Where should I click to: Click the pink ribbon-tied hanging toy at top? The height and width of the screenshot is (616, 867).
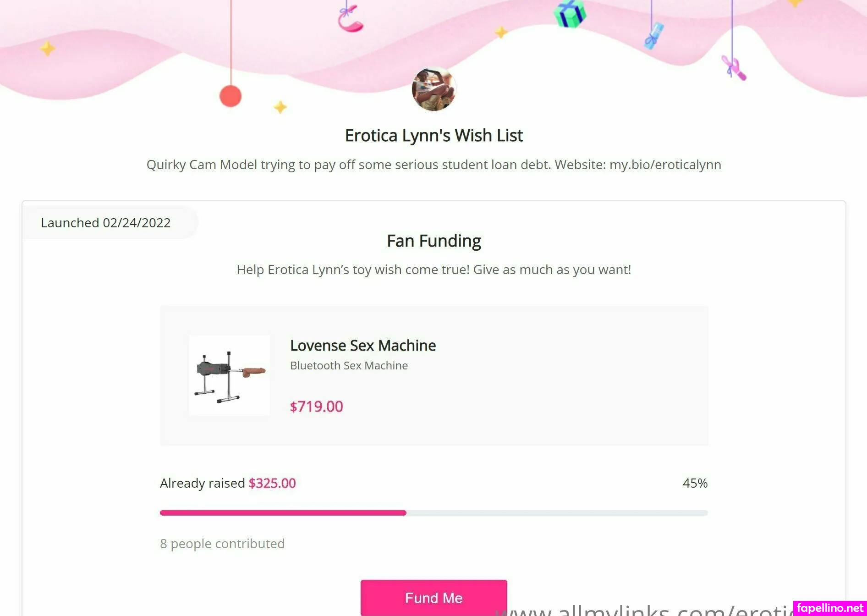pyautogui.click(x=350, y=19)
